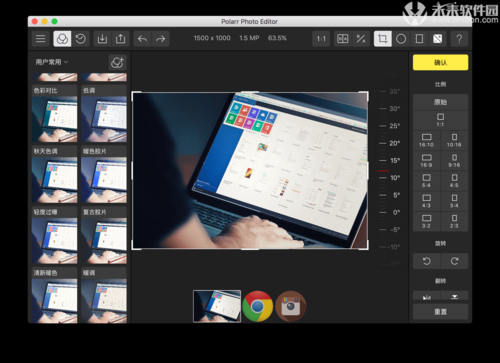
Task: Select the Instagram camera in filmstrip
Action: click(x=290, y=306)
